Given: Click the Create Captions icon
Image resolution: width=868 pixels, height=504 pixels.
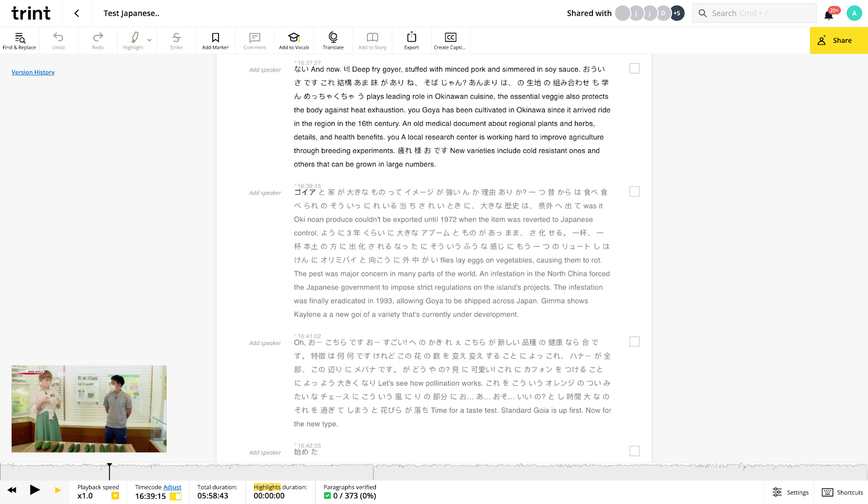Looking at the screenshot, I should click(450, 37).
